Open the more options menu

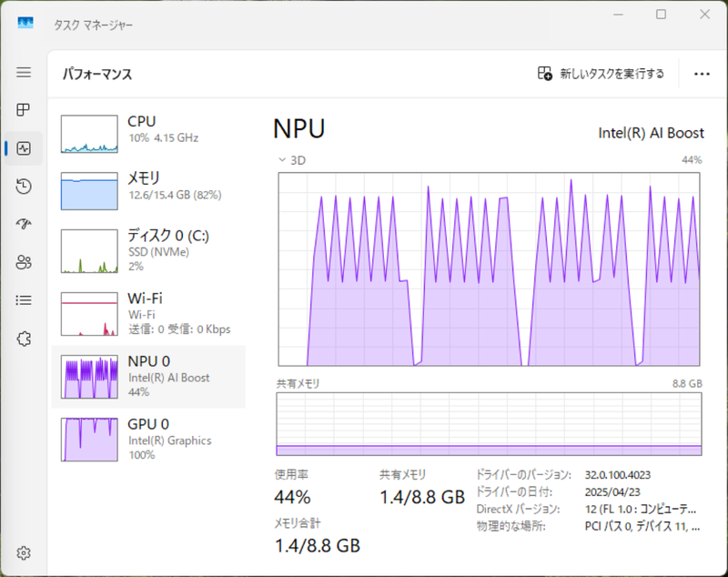(x=702, y=73)
